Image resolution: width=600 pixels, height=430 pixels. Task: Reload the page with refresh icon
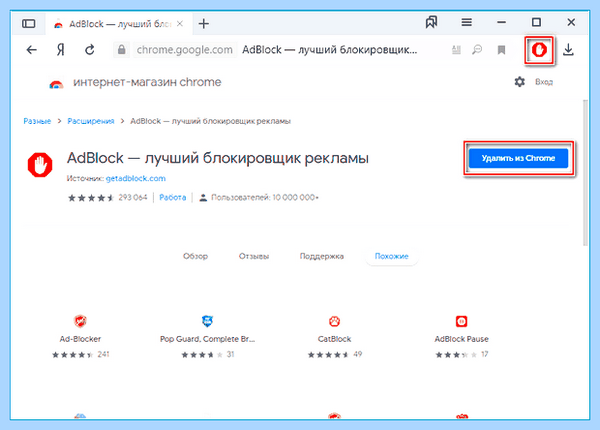90,50
